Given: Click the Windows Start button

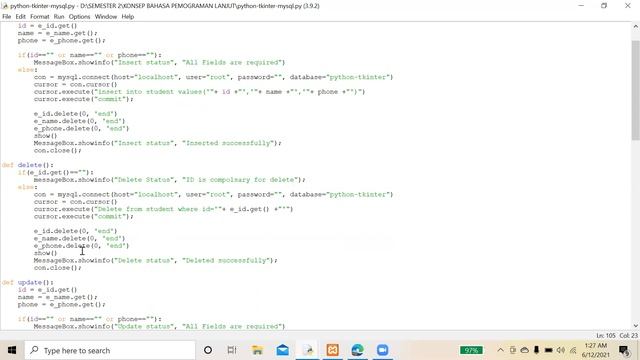Looking at the screenshot, I should click(x=12, y=350).
